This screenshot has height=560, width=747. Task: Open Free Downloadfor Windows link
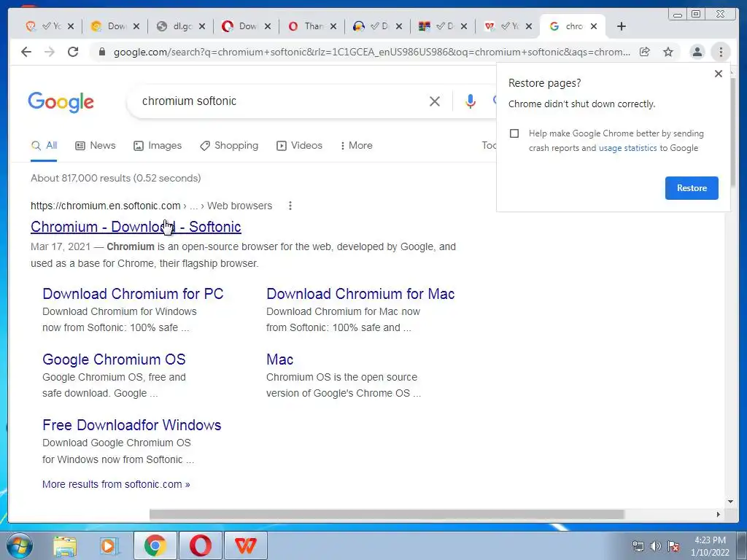pyautogui.click(x=132, y=425)
